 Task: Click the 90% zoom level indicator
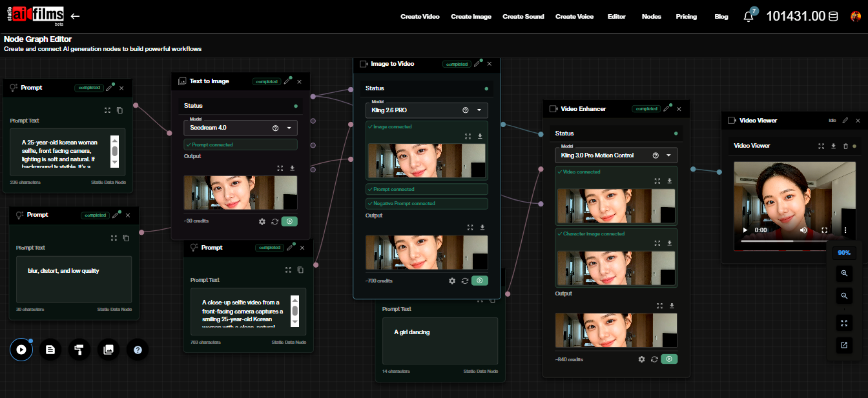[x=843, y=252]
